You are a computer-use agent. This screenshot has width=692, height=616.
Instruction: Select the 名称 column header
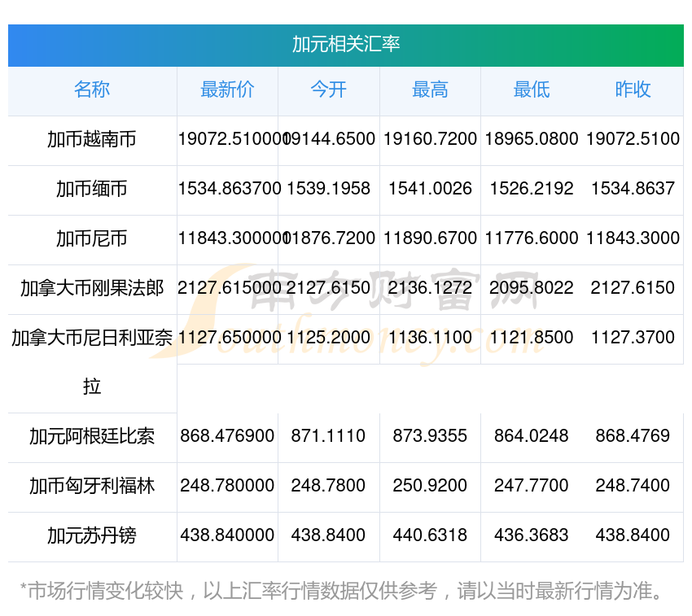pos(92,90)
